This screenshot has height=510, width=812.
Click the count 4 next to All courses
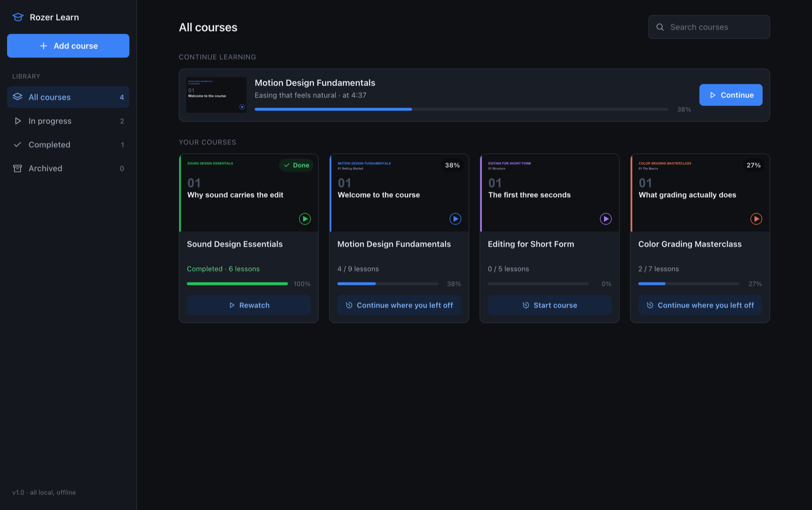pyautogui.click(x=122, y=97)
